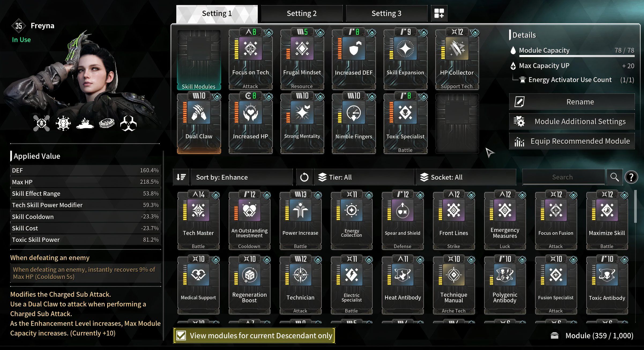Select the Module Additional Settings icon
This screenshot has height=350, width=644.
[x=519, y=121]
